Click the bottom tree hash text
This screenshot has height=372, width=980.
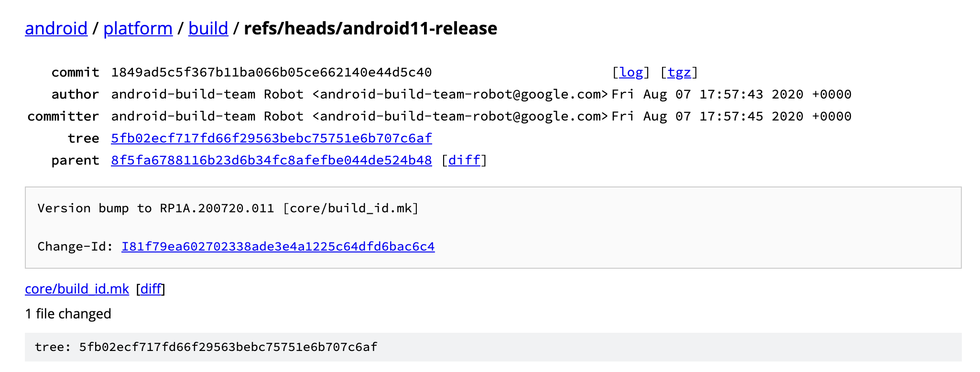pyautogui.click(x=206, y=348)
